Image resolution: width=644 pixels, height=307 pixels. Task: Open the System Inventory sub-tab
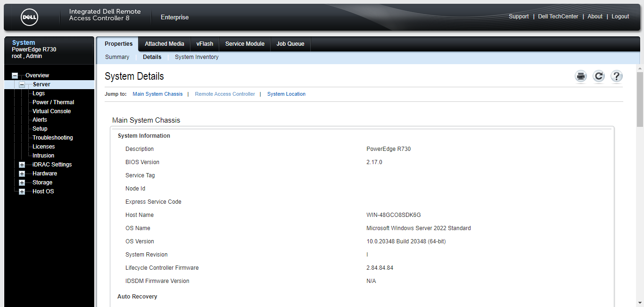click(197, 57)
